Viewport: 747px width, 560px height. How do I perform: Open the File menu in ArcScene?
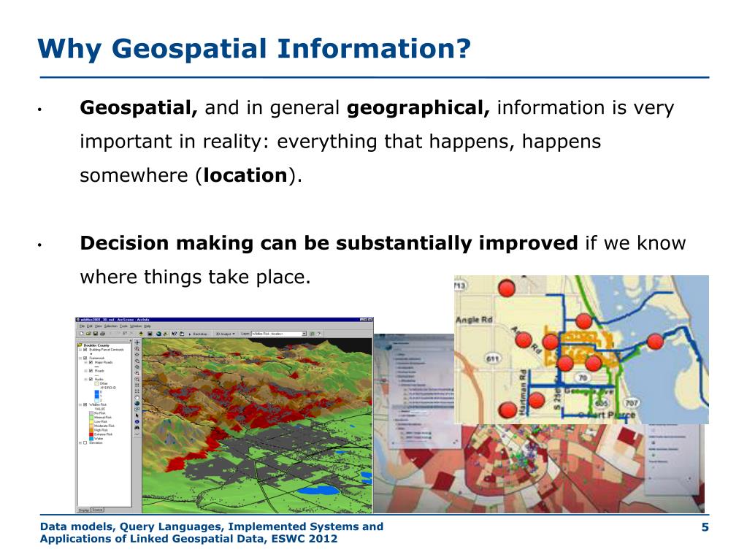click(x=82, y=326)
